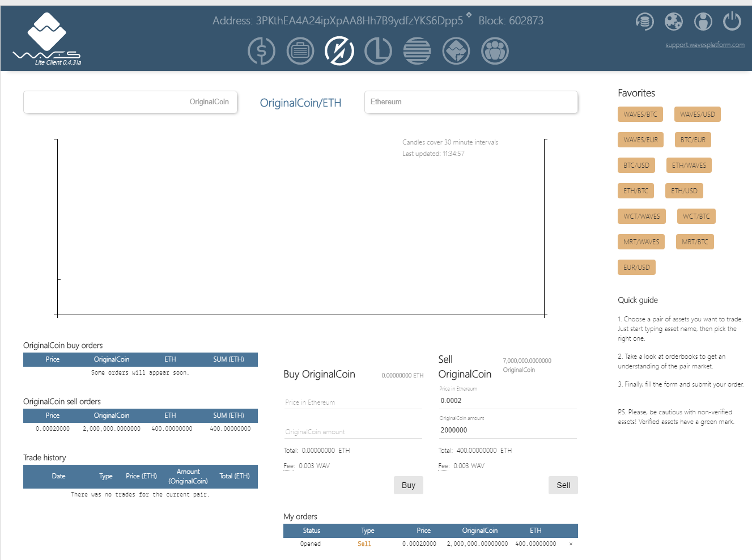Click the 'Last updated: 11:34:57' text
The height and width of the screenshot is (560, 752).
[434, 154]
